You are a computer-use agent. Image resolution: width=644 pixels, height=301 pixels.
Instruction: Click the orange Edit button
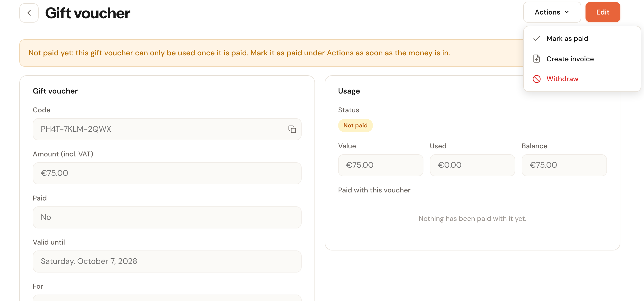(x=603, y=12)
